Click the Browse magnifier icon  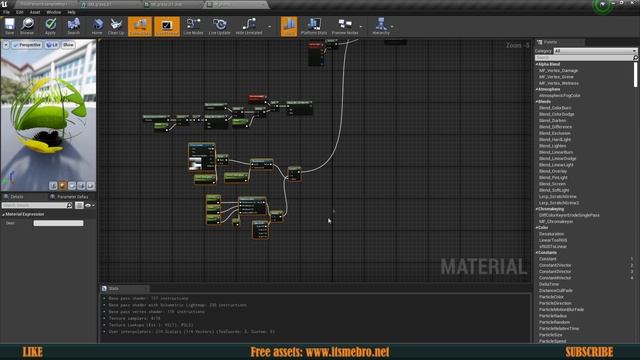27,26
